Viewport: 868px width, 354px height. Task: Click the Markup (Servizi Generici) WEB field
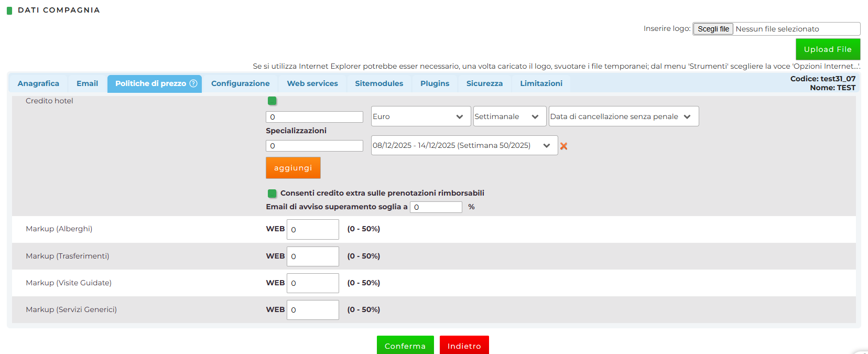pos(313,310)
